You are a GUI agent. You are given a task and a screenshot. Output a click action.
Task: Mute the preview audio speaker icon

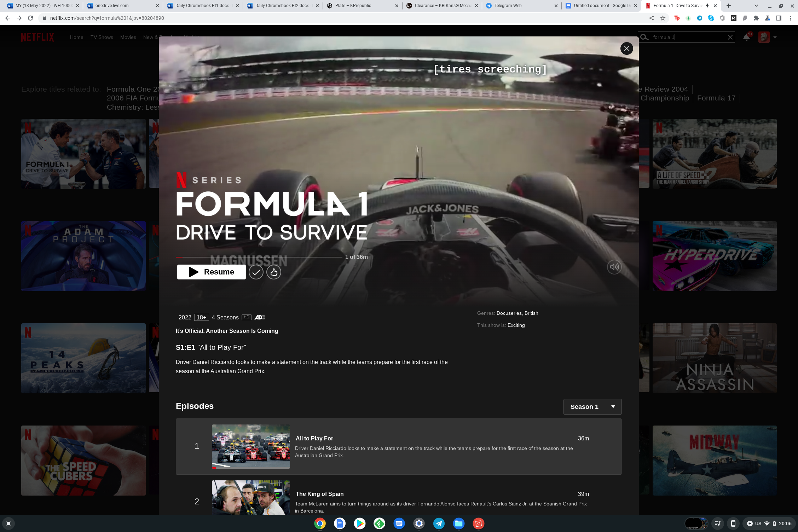[x=614, y=267]
